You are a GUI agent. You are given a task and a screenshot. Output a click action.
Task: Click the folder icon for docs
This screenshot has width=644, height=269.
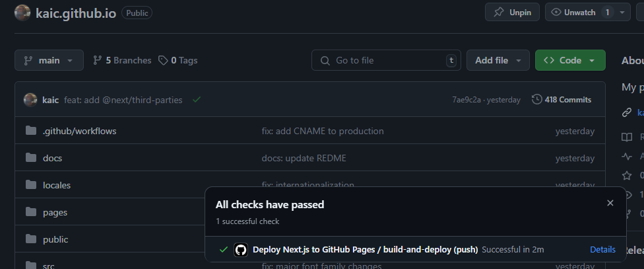(x=31, y=157)
